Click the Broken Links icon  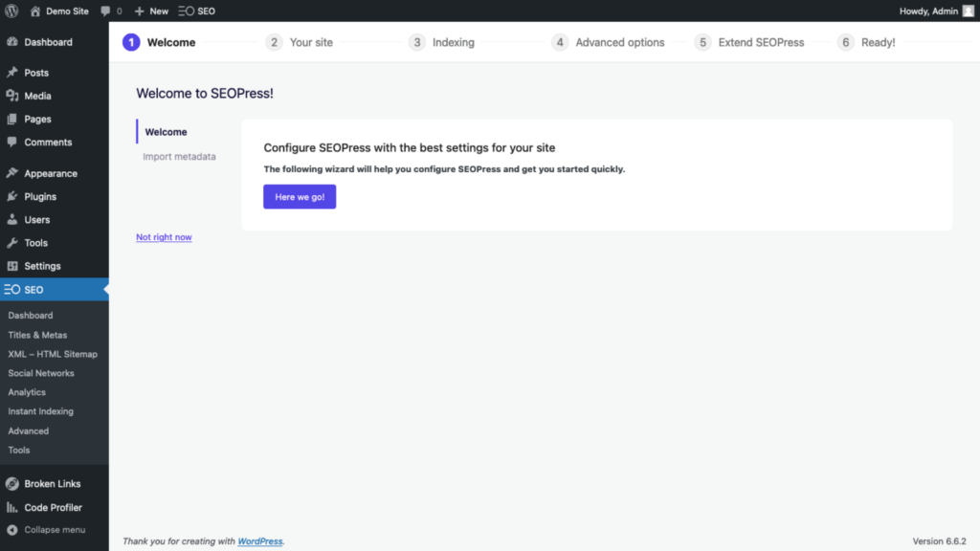click(11, 483)
